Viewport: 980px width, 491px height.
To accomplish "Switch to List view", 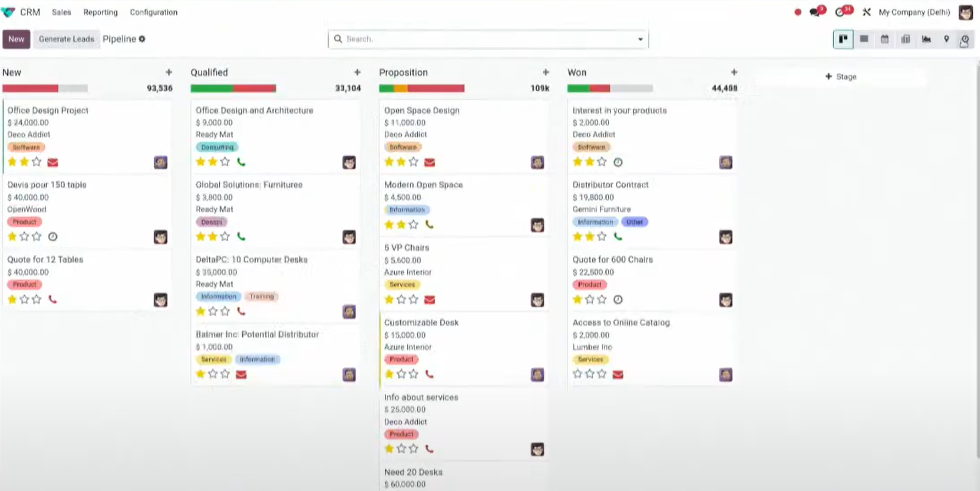I will (x=864, y=39).
